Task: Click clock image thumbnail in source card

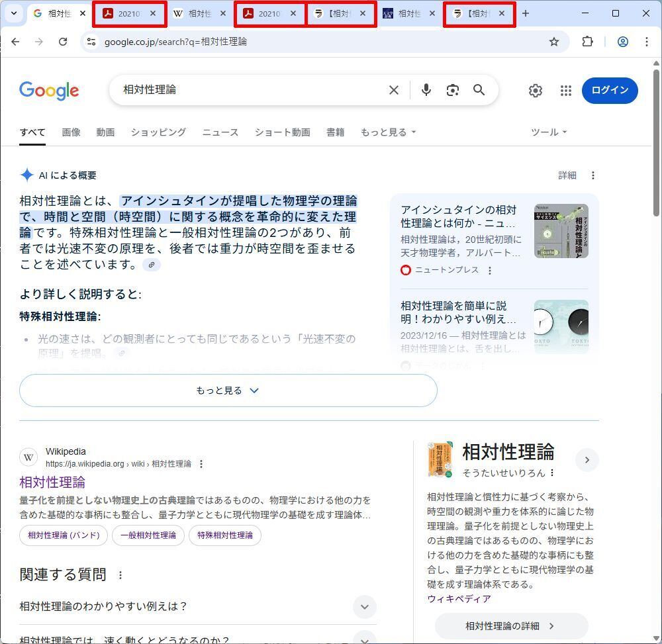Action: (561, 327)
